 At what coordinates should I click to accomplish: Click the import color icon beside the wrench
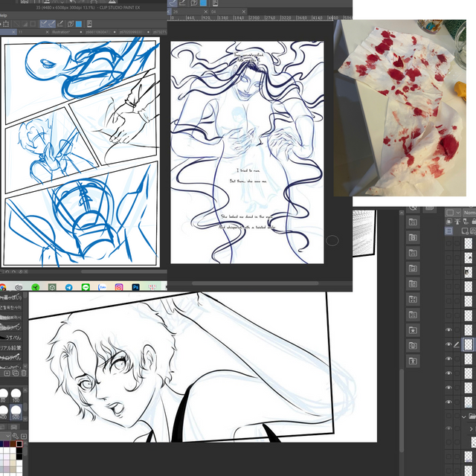point(24,436)
